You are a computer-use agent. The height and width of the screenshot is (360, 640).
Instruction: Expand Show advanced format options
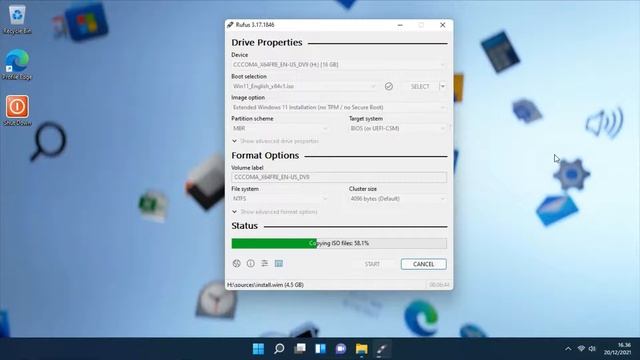click(275, 212)
